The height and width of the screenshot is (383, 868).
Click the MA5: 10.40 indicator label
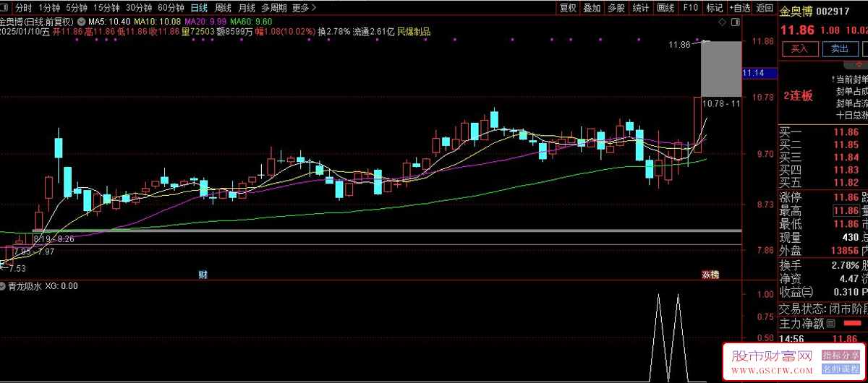pos(109,22)
